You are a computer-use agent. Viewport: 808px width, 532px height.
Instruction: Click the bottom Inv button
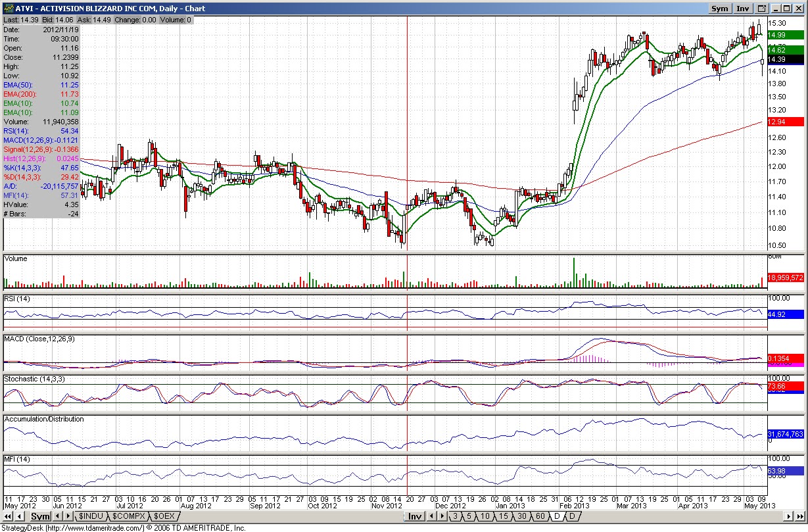pyautogui.click(x=415, y=516)
